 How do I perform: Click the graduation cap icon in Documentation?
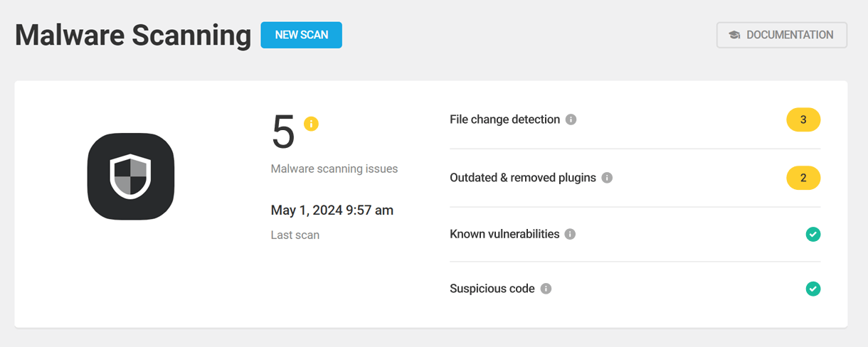734,35
